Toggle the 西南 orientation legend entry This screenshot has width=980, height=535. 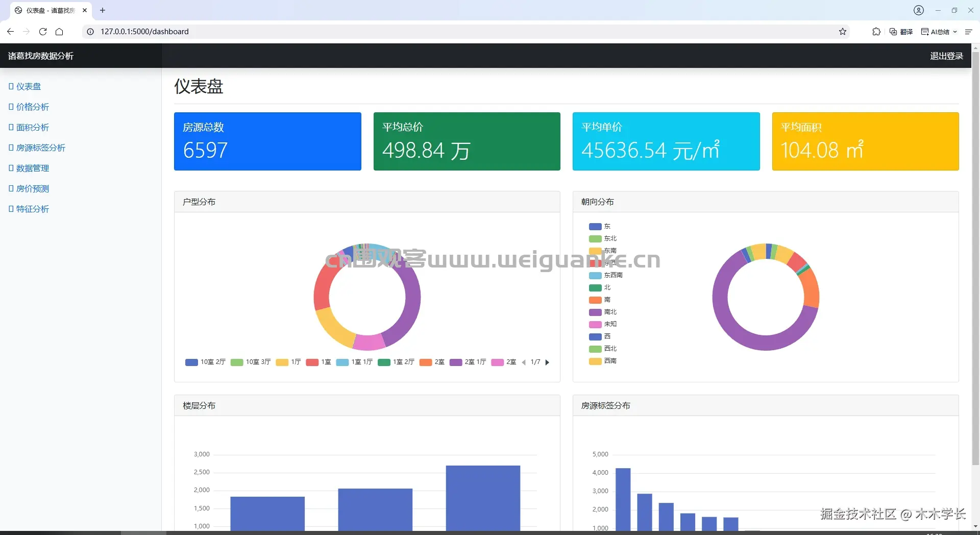click(603, 361)
